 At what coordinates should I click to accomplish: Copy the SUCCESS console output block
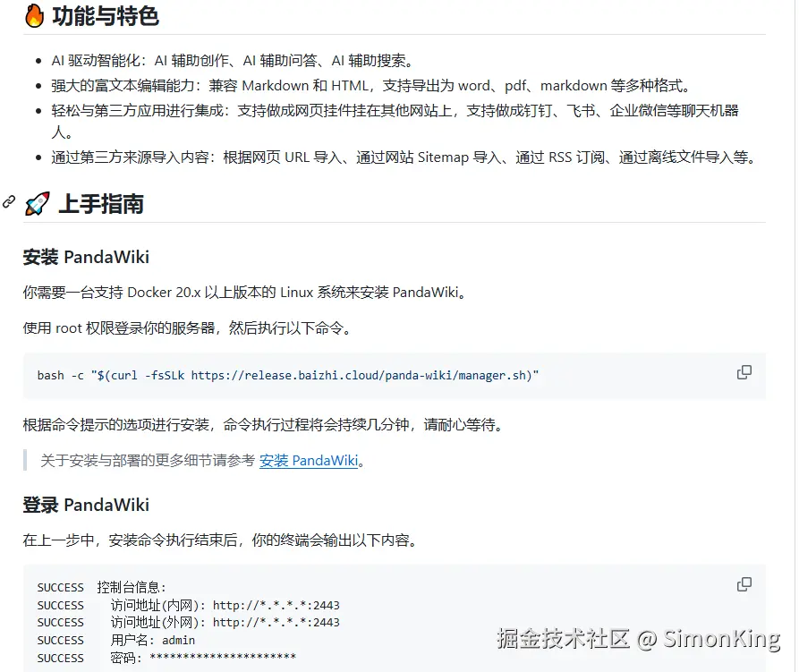(x=744, y=584)
